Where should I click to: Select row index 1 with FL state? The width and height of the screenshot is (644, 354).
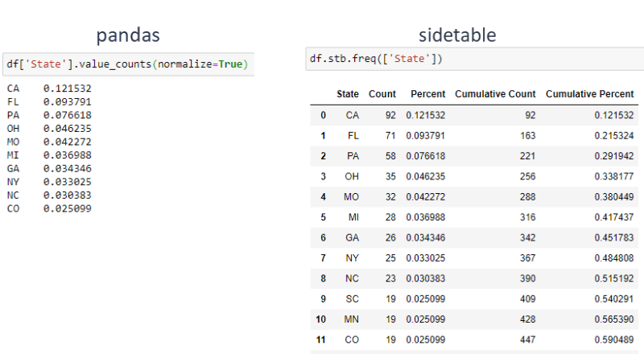click(x=474, y=135)
